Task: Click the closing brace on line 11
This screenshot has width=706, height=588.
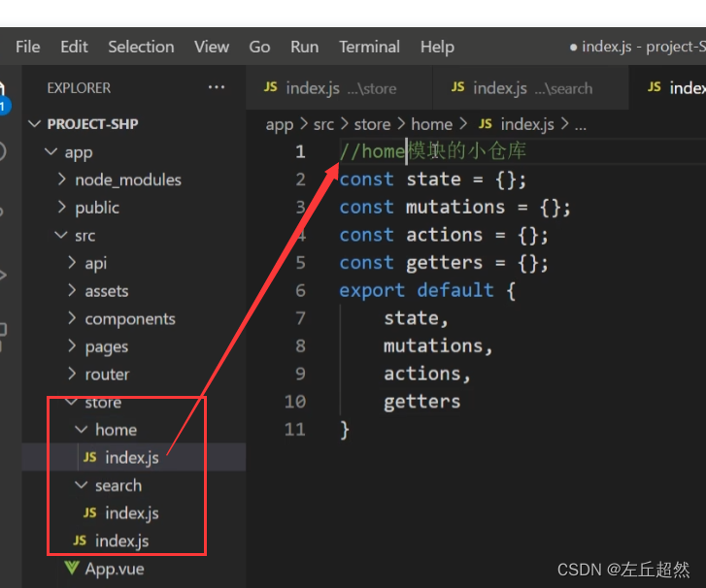Action: (345, 430)
